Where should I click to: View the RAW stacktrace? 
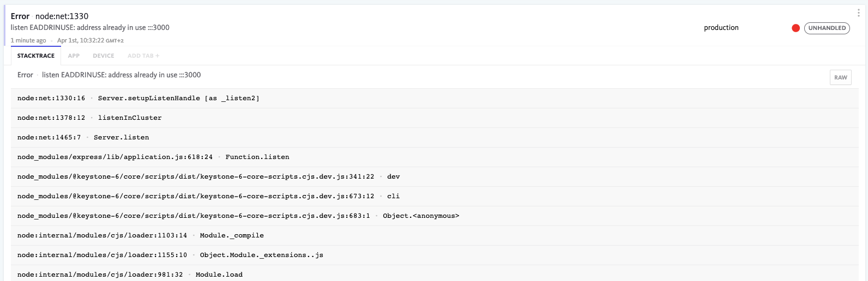click(x=841, y=77)
